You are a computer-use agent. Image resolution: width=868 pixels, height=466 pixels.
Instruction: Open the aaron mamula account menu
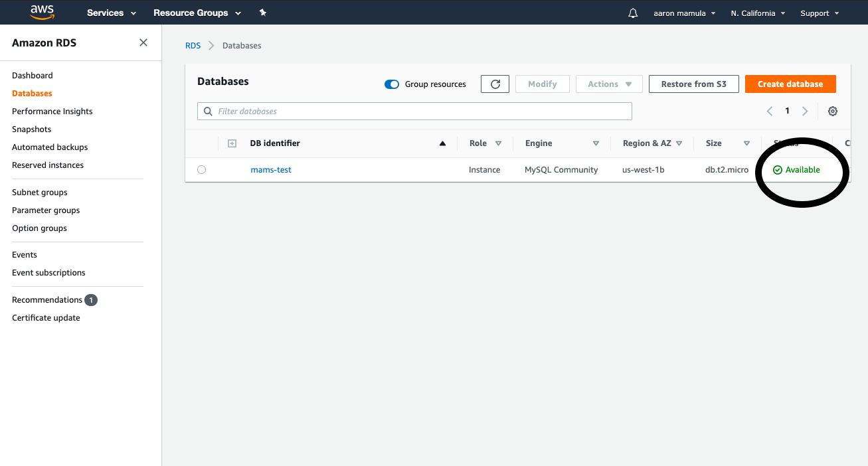pos(685,13)
